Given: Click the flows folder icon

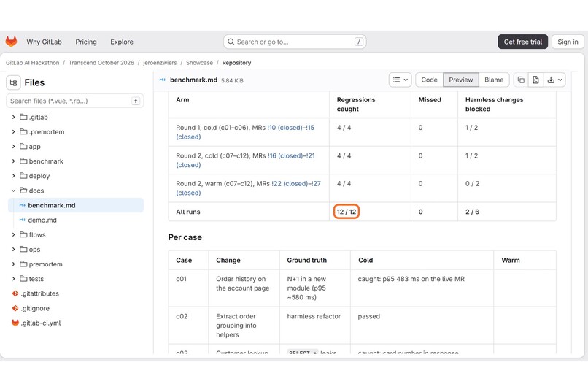Looking at the screenshot, I should 23,234.
